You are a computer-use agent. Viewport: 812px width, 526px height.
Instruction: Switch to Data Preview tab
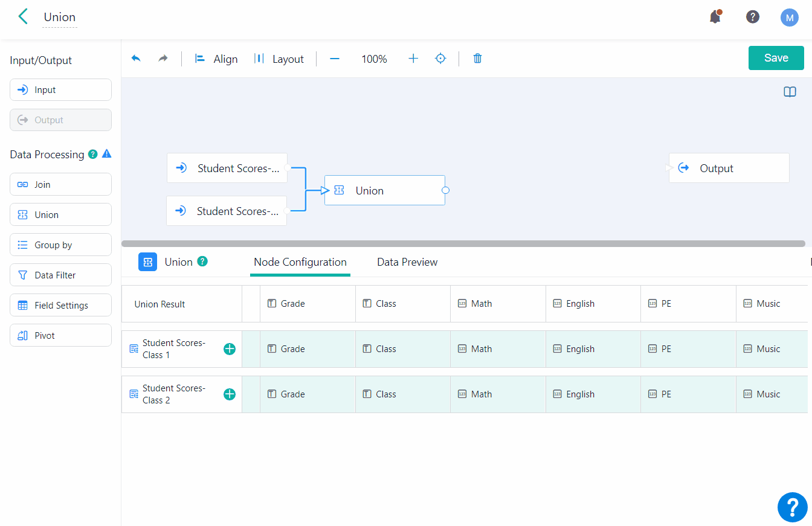click(407, 262)
